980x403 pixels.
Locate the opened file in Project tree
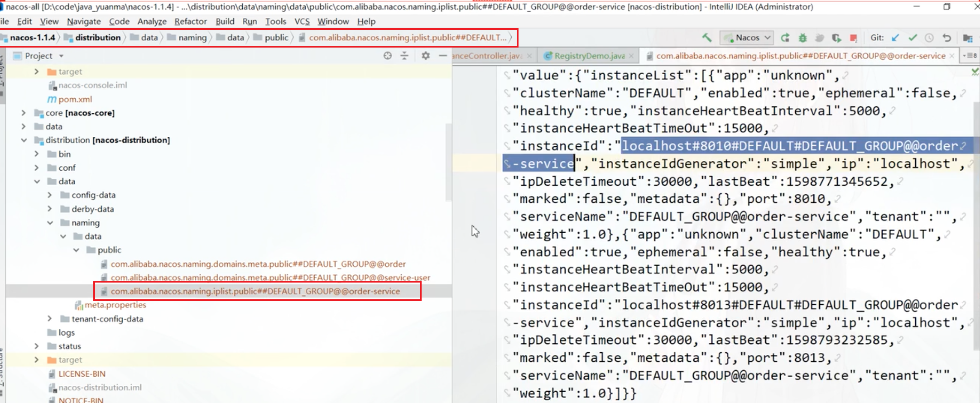388,56
